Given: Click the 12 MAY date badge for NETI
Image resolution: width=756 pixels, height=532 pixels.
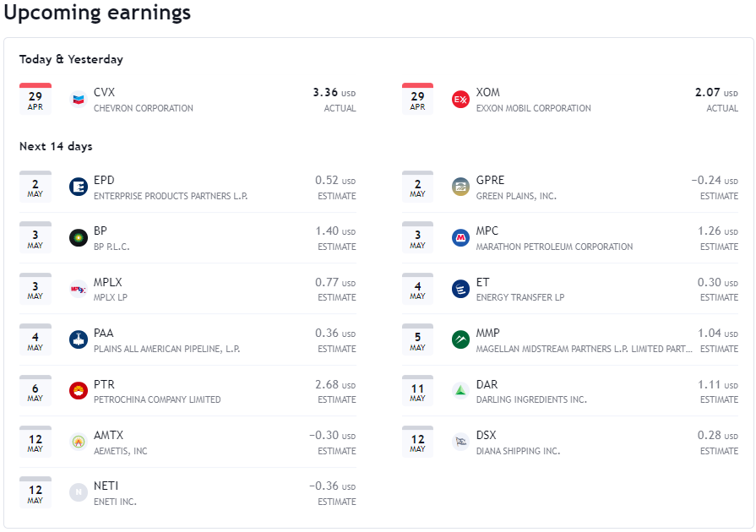Looking at the screenshot, I should (35, 492).
